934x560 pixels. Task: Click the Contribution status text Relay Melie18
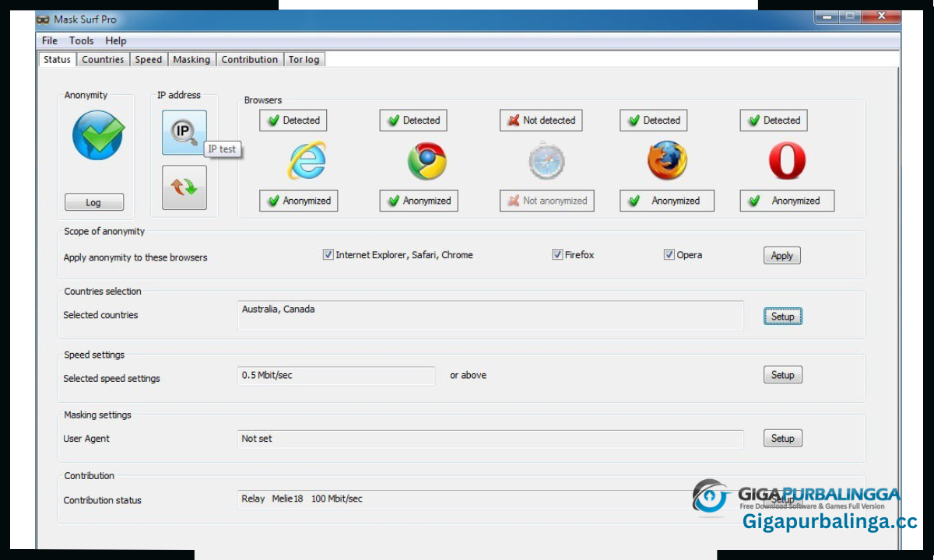[x=302, y=499]
